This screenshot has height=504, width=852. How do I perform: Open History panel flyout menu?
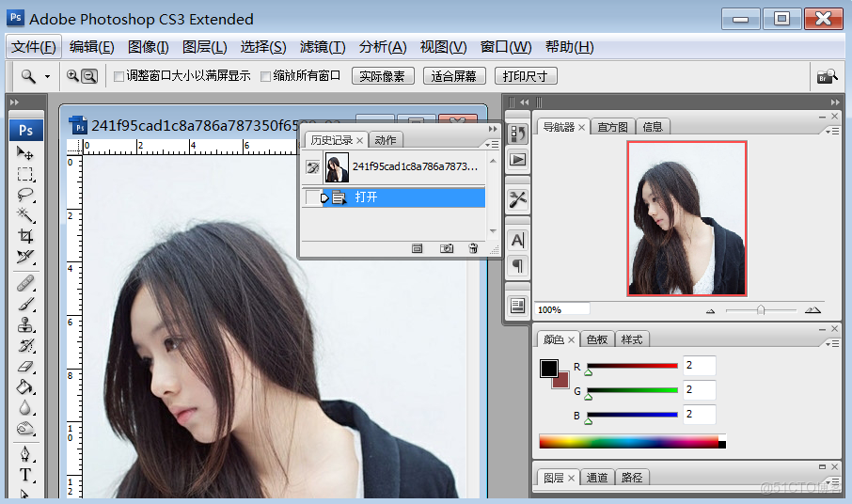492,144
